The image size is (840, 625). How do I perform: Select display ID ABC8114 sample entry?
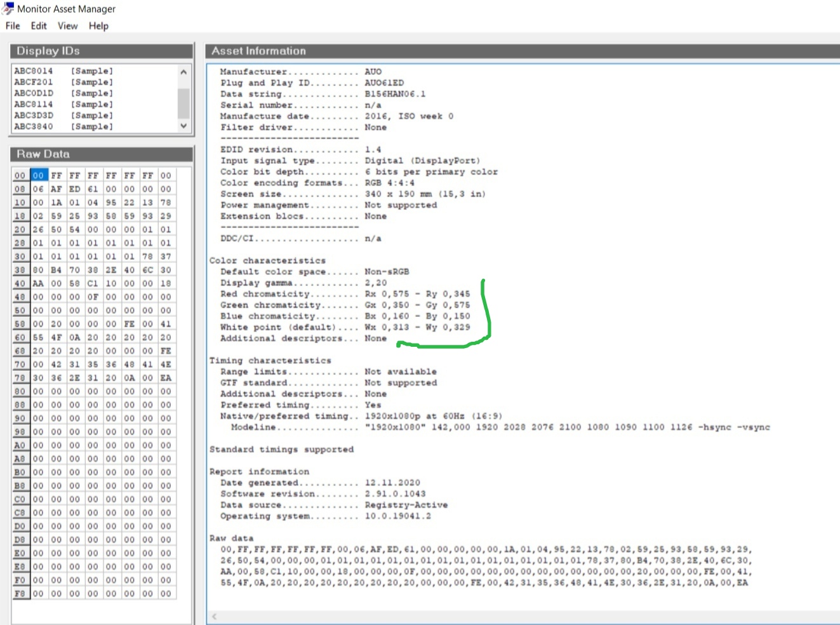(63, 104)
